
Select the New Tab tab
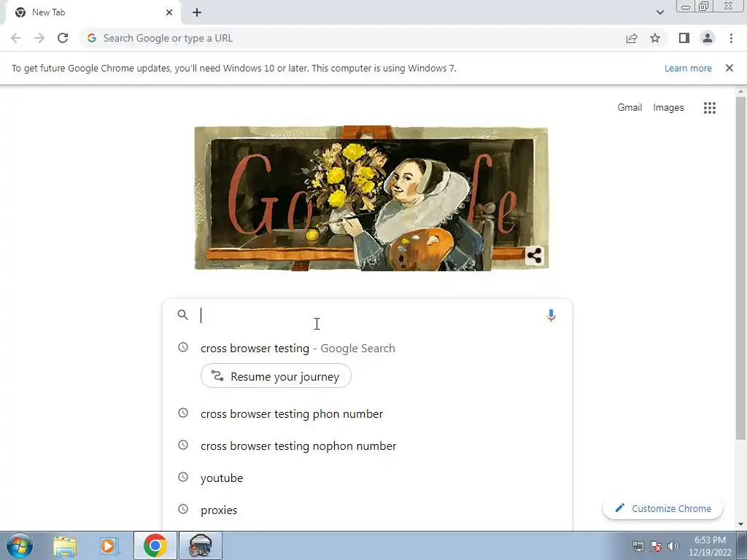tap(93, 12)
